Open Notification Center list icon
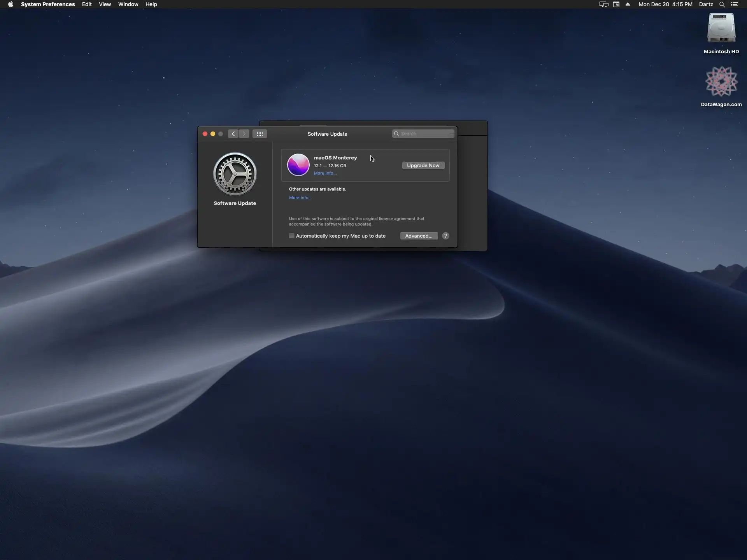This screenshot has width=747, height=560. (735, 4)
